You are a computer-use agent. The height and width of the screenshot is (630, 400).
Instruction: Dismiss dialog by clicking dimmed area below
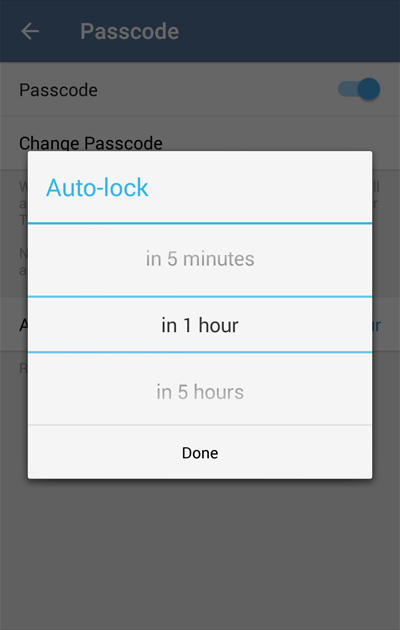pos(200,554)
